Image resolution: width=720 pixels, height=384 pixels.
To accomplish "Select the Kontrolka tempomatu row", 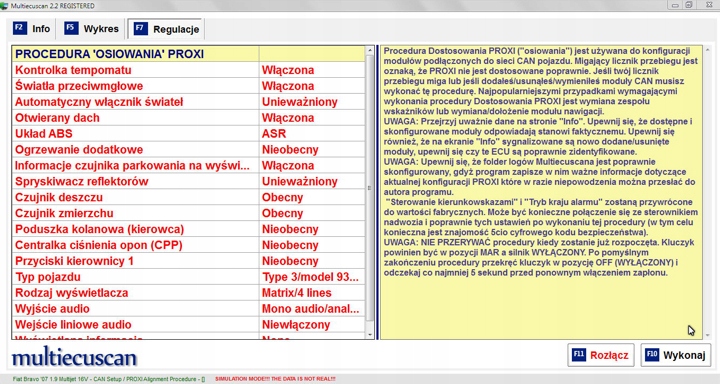I will click(188, 70).
